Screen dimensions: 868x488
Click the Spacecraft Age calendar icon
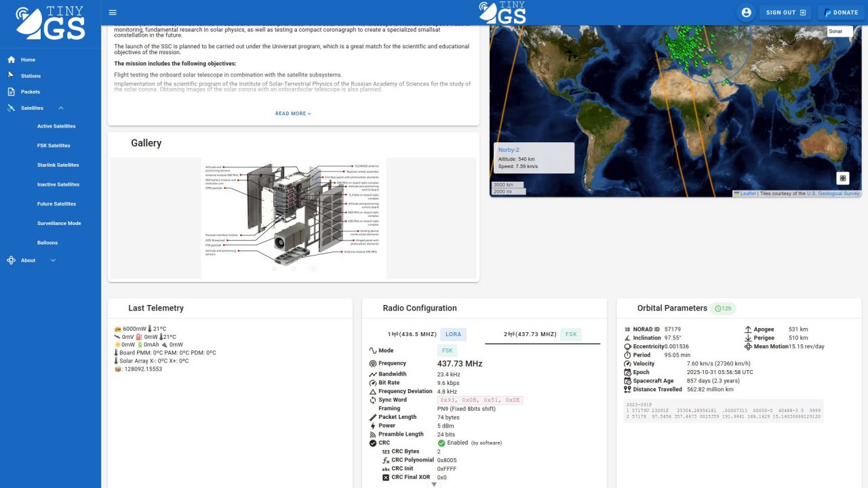pyautogui.click(x=627, y=381)
